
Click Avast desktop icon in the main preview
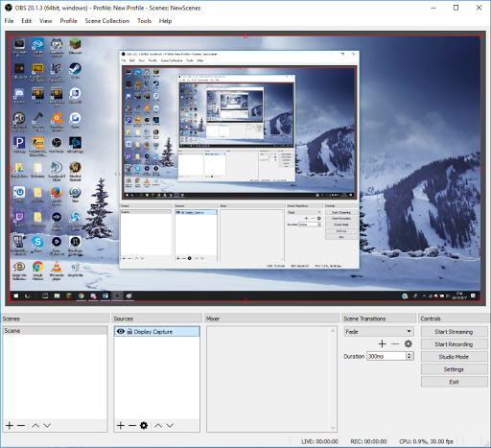(x=57, y=121)
